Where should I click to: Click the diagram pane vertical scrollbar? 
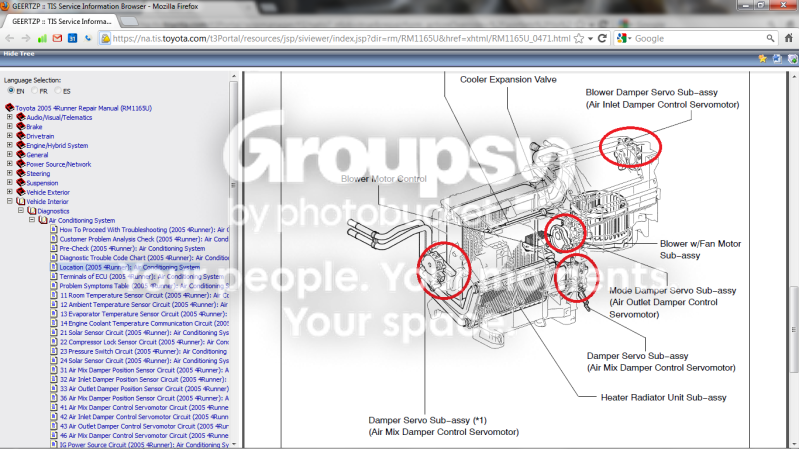point(794,261)
